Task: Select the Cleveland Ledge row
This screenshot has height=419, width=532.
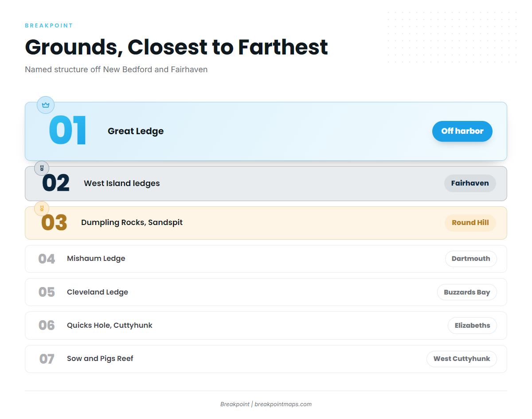Action: pos(266,292)
